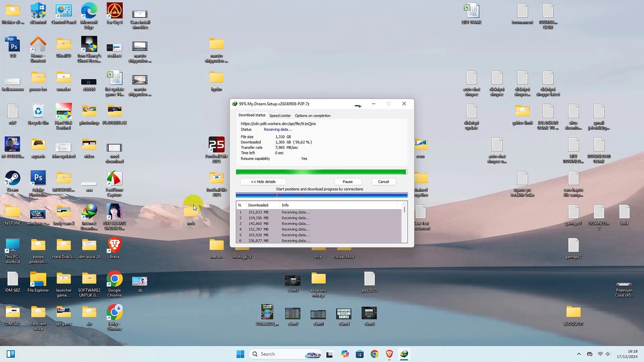Open the Steam desktop shortcut

(13, 181)
